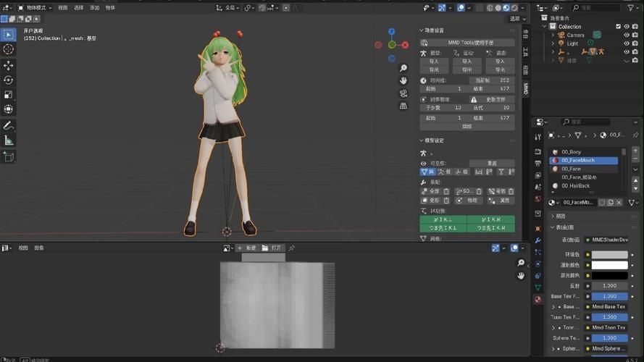Click the update world button
Screen dimensions: 644x362
492,100
